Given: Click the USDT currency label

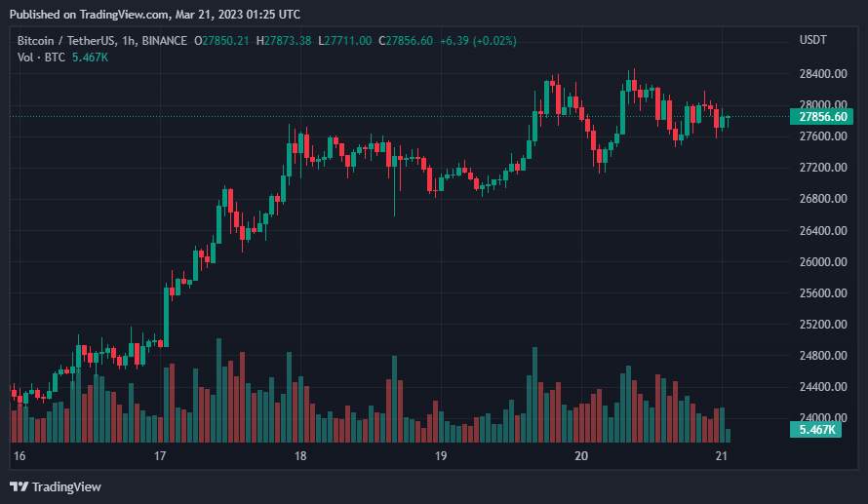Looking at the screenshot, I should tap(812, 40).
